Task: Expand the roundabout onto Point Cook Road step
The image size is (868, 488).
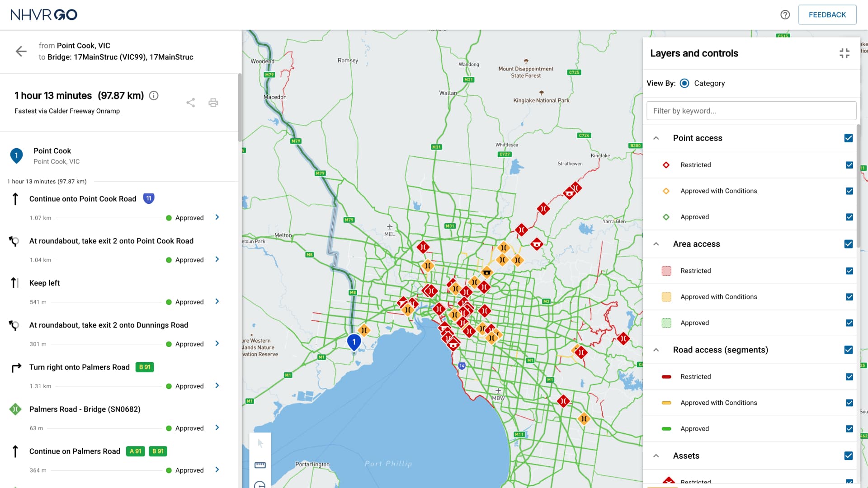Action: tap(217, 259)
